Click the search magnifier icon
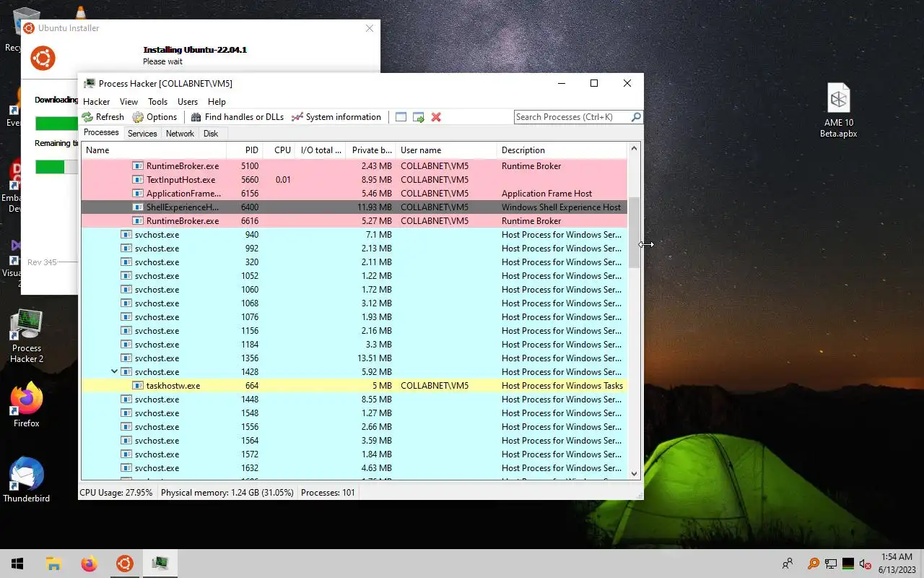 [x=636, y=117]
